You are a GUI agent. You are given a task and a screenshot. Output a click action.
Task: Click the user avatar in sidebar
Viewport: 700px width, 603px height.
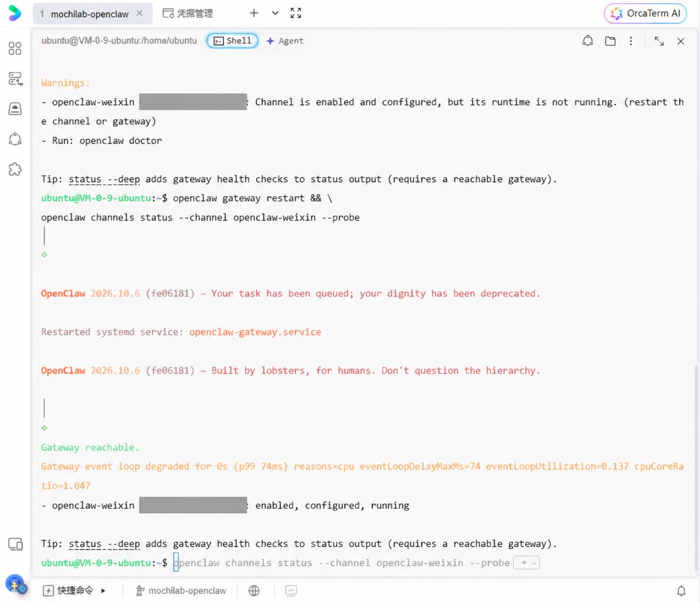coord(15,584)
